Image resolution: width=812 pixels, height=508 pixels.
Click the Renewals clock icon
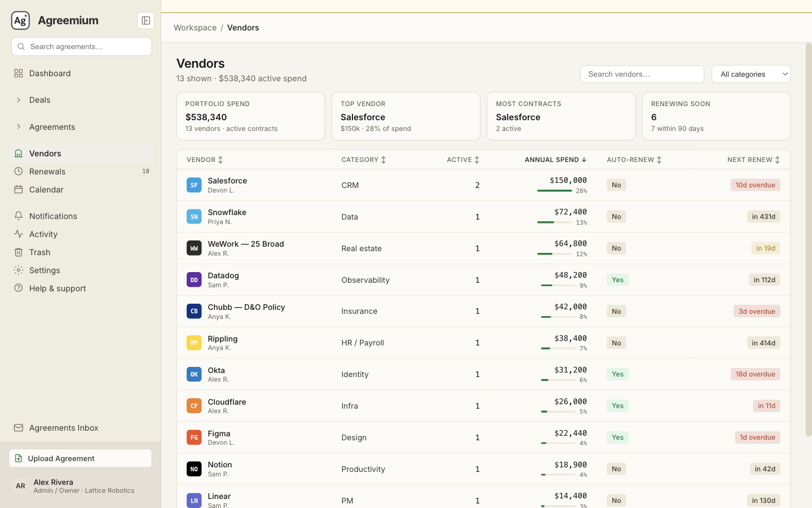19,172
